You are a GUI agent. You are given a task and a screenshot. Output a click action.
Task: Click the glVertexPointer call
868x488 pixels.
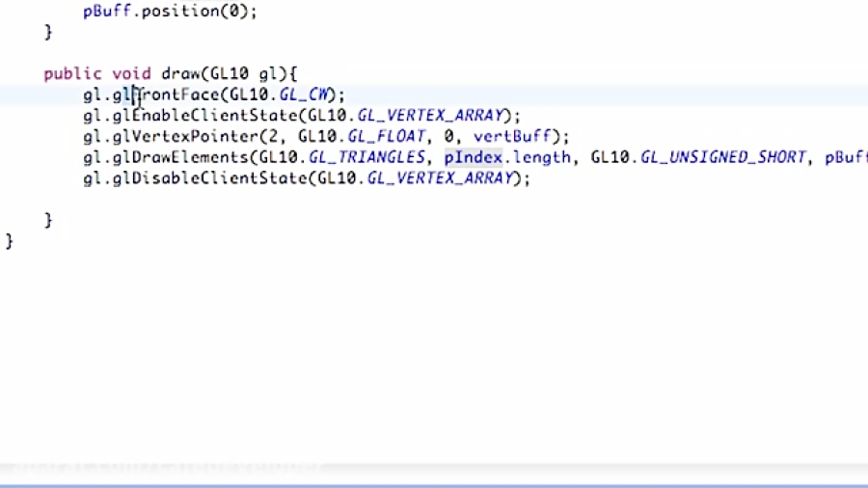point(185,137)
